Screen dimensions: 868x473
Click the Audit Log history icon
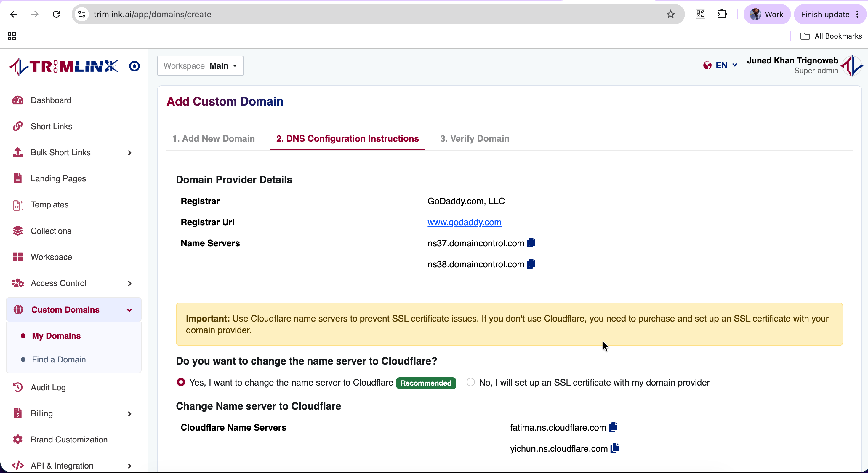(x=17, y=387)
